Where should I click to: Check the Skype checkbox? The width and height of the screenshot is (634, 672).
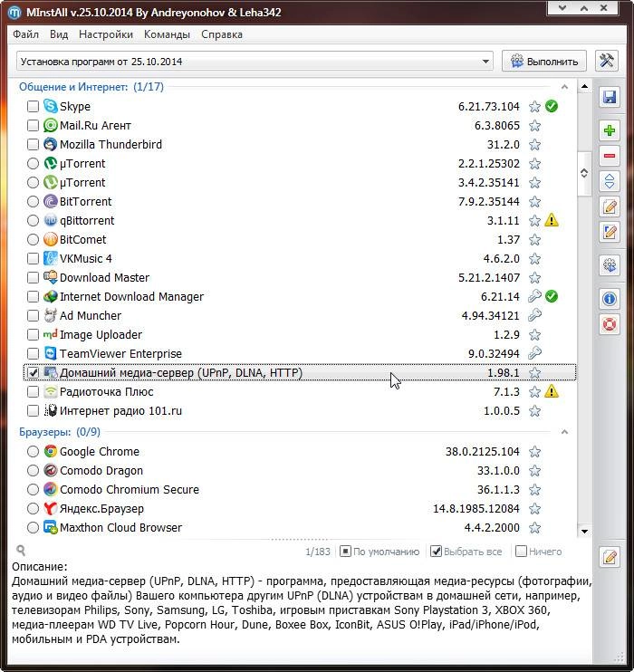pos(33,106)
